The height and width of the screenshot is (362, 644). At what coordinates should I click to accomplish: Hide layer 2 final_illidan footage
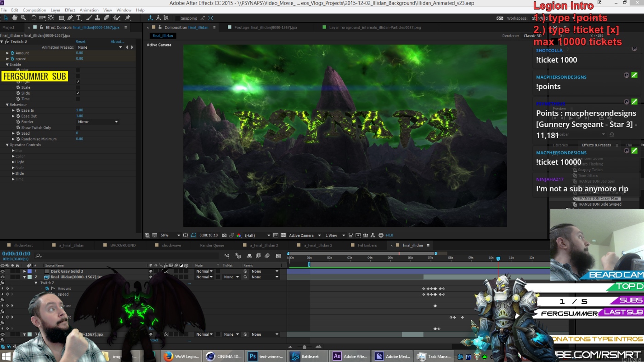(3, 277)
